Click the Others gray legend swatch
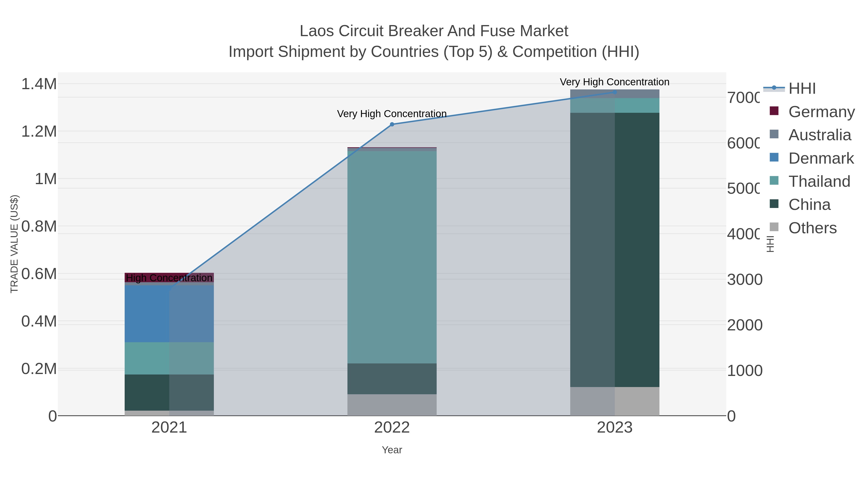Image resolution: width=868 pixels, height=488 pixels. pos(774,227)
